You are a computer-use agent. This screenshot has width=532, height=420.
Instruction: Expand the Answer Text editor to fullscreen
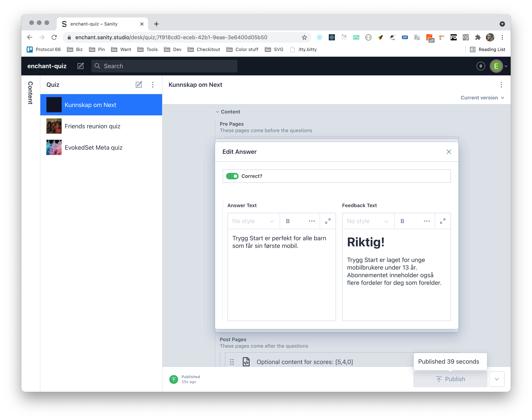[x=328, y=221]
